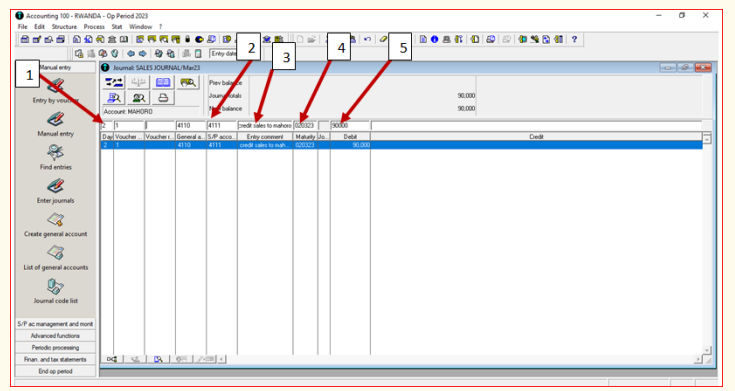Click the vertical scrollbar down arrow

coord(706,350)
